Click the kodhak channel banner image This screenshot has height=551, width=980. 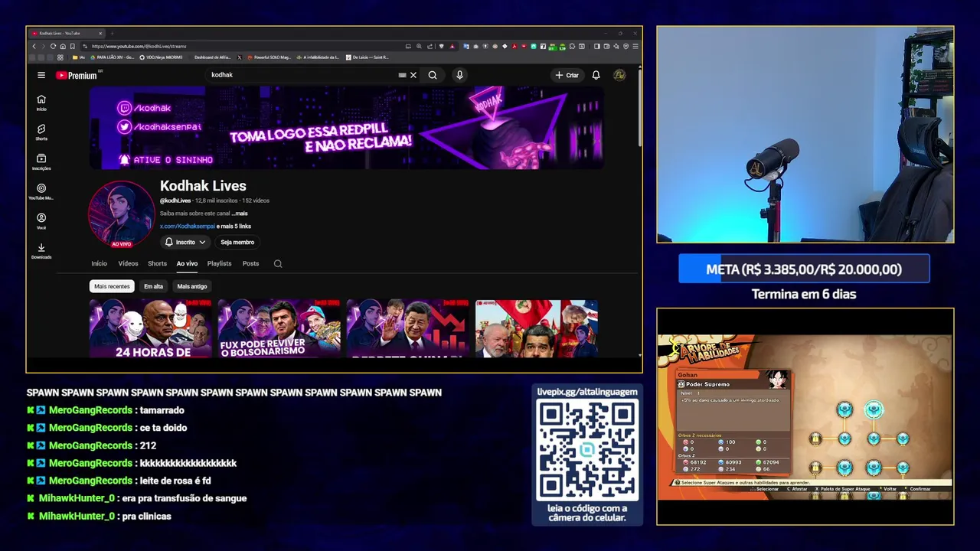(347, 128)
